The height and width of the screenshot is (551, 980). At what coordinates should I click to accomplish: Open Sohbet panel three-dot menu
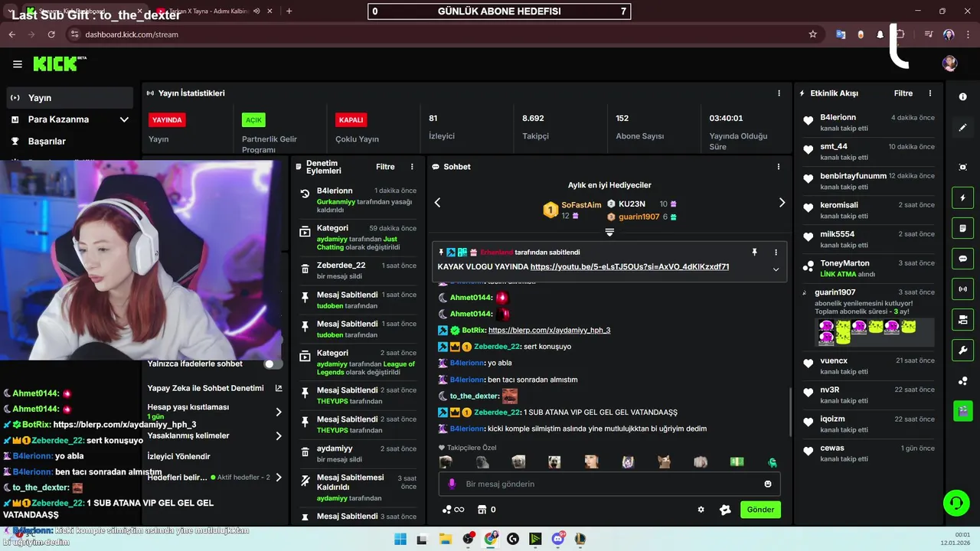779,167
